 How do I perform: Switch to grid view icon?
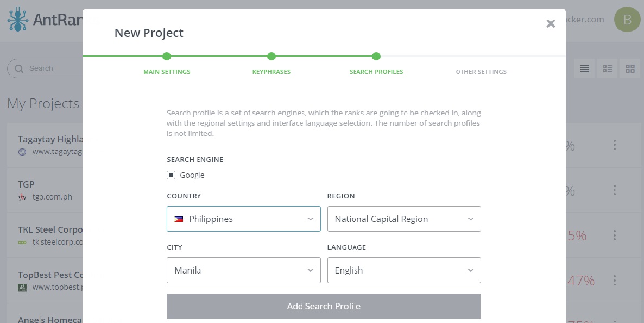tap(630, 69)
